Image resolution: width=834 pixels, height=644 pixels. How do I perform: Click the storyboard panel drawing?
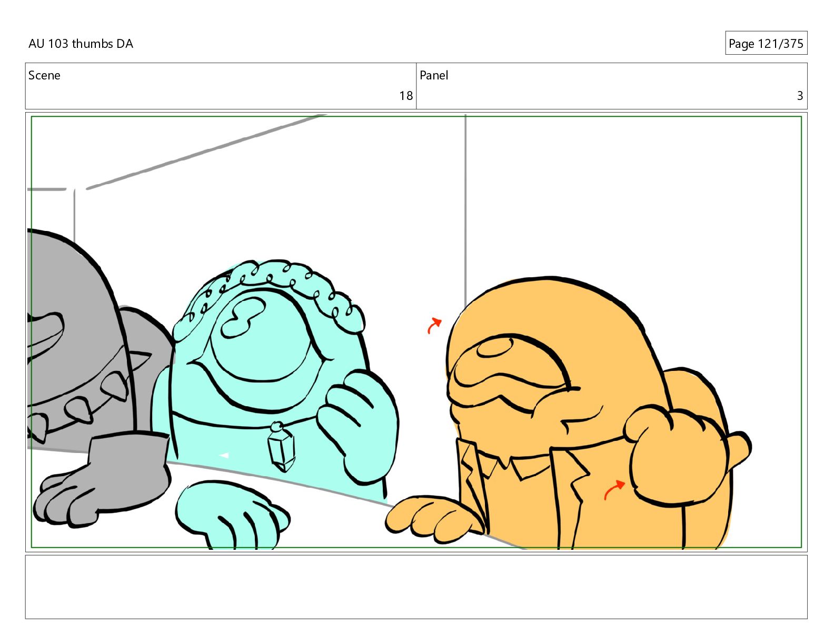(416, 331)
